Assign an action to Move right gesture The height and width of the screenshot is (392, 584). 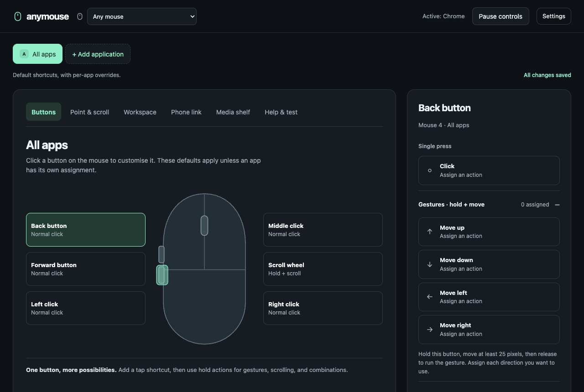[489, 330]
